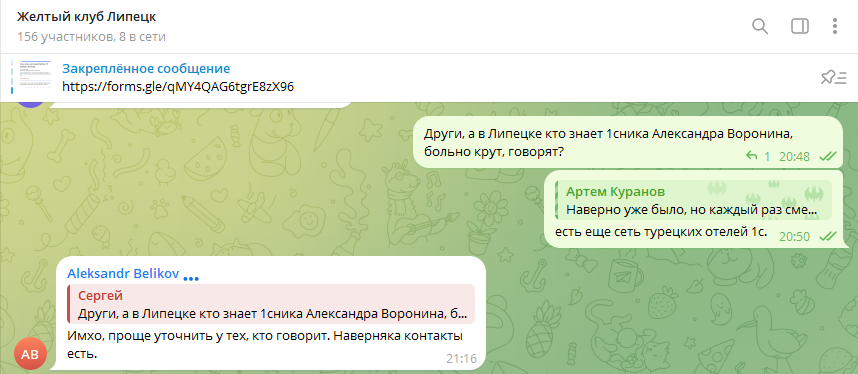Screen dimensions: 858x374
Task: Click the read checkmarks on 20:50 message
Action: [827, 237]
